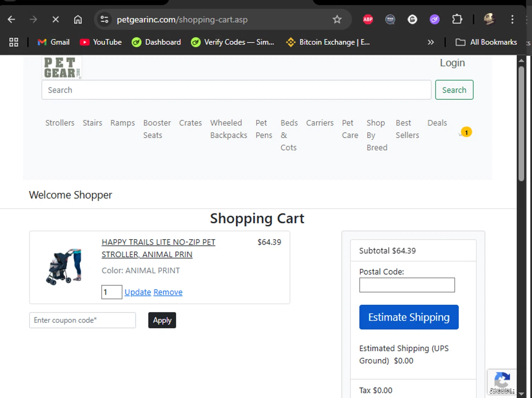Click the Update quantity link
This screenshot has width=532, height=398.
(x=138, y=292)
